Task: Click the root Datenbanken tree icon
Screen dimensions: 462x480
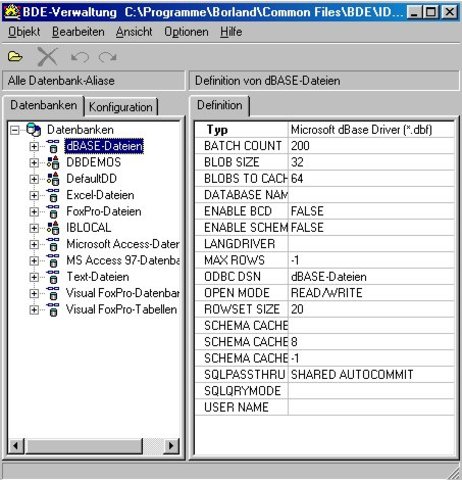Action: [x=34, y=130]
